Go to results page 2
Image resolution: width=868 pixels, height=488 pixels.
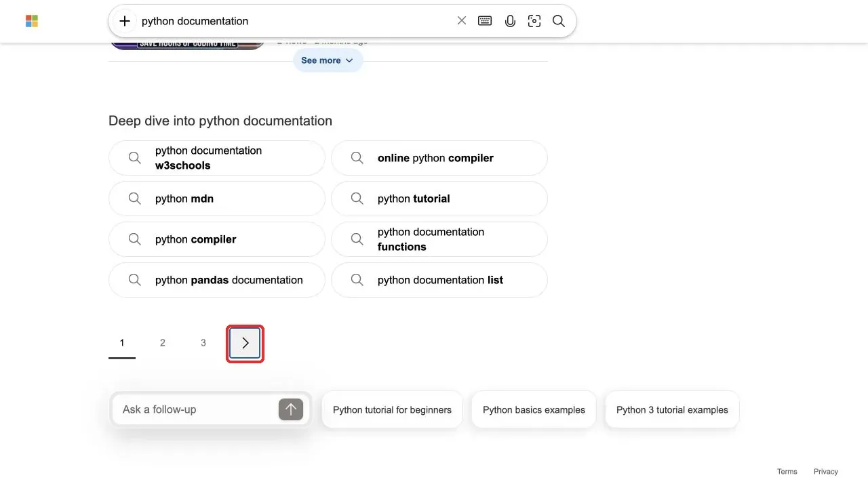point(163,343)
